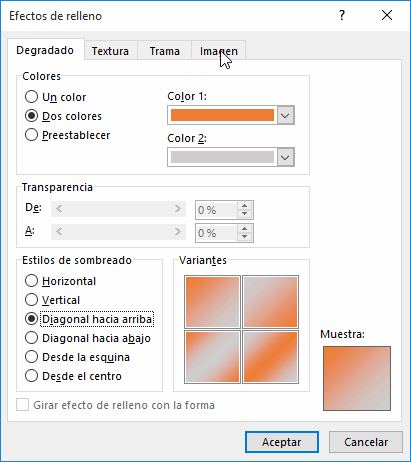Open the Color 1 dropdown arrow
The width and height of the screenshot is (411, 462).
pos(285,116)
